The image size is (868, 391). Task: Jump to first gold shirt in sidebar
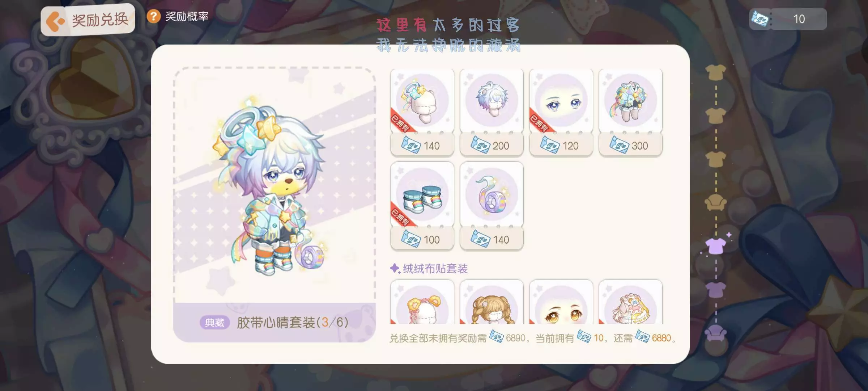(716, 72)
